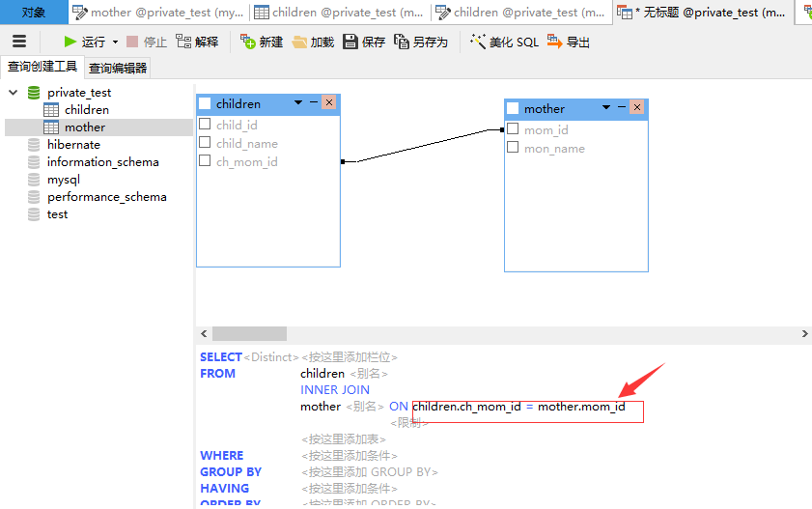Select the mysql database

(63, 180)
